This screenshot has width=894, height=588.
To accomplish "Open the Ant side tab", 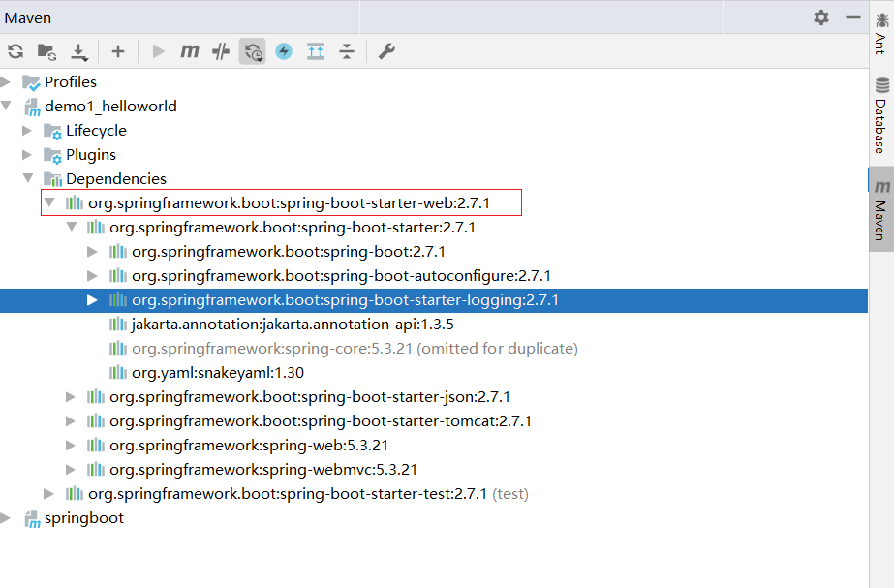I will (x=880, y=33).
